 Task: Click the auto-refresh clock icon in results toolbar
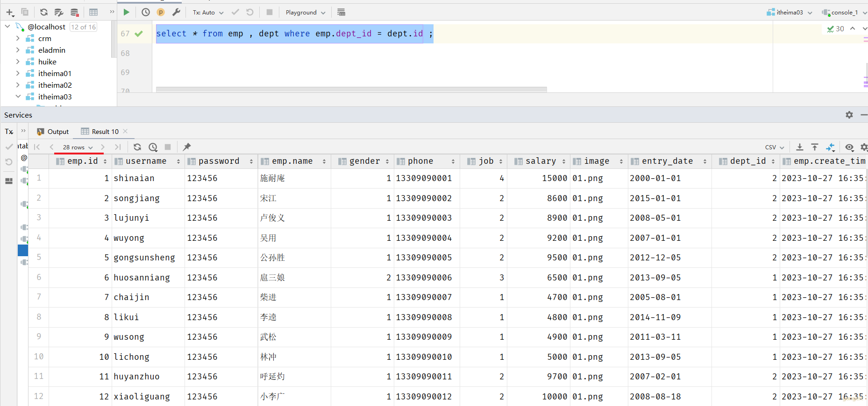click(x=153, y=147)
